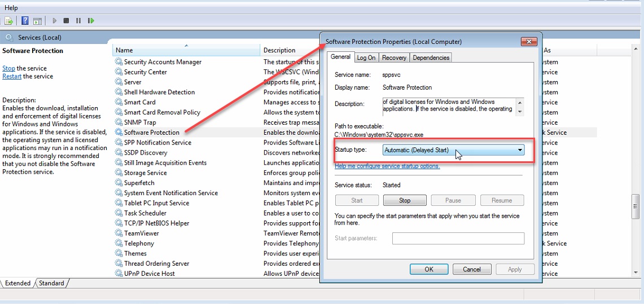This screenshot has width=644, height=304.
Task: Click the services list vertical scrollbar thumb
Action: coord(636,207)
